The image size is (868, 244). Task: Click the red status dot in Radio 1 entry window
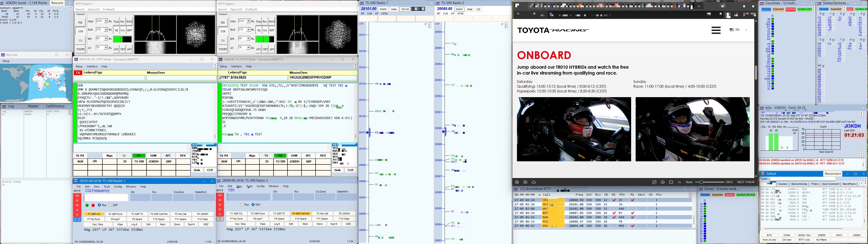(93, 205)
